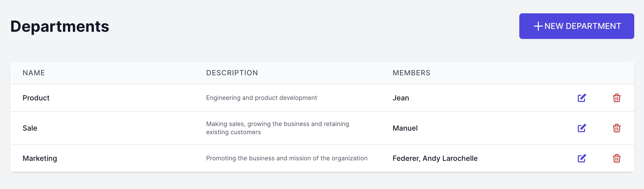Click the NAME column header
The height and width of the screenshot is (189, 644).
point(33,73)
